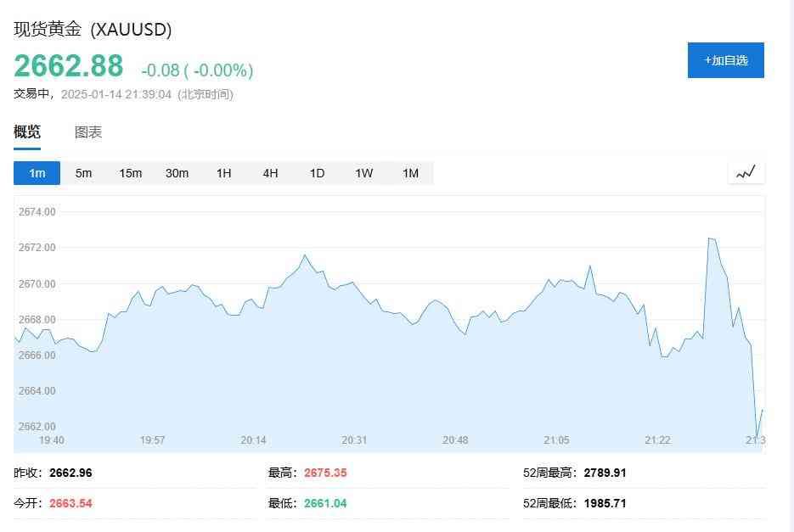Open the 图表 tab
The height and width of the screenshot is (532, 794).
point(88,132)
